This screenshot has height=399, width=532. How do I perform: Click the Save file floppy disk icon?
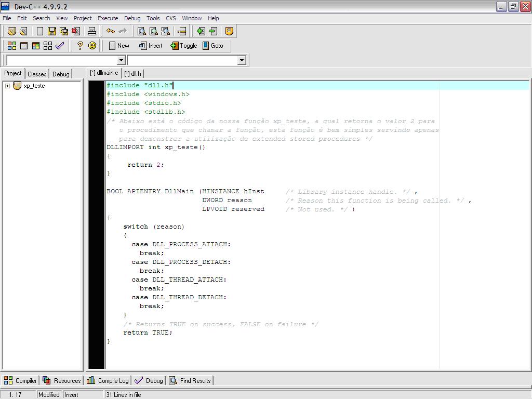(x=51, y=31)
